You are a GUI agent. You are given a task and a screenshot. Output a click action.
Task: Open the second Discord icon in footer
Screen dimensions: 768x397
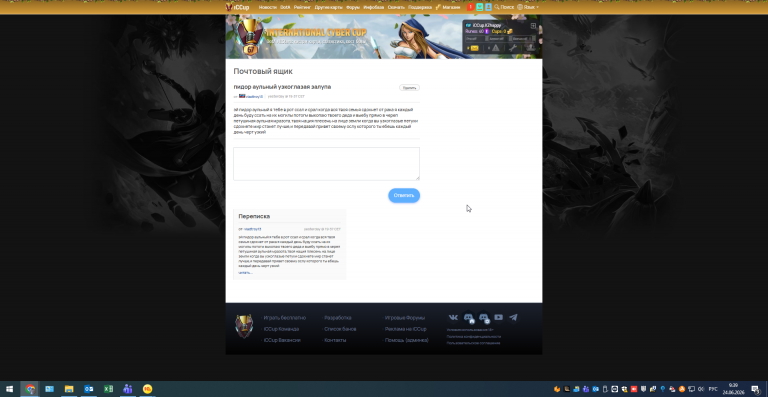coord(484,318)
